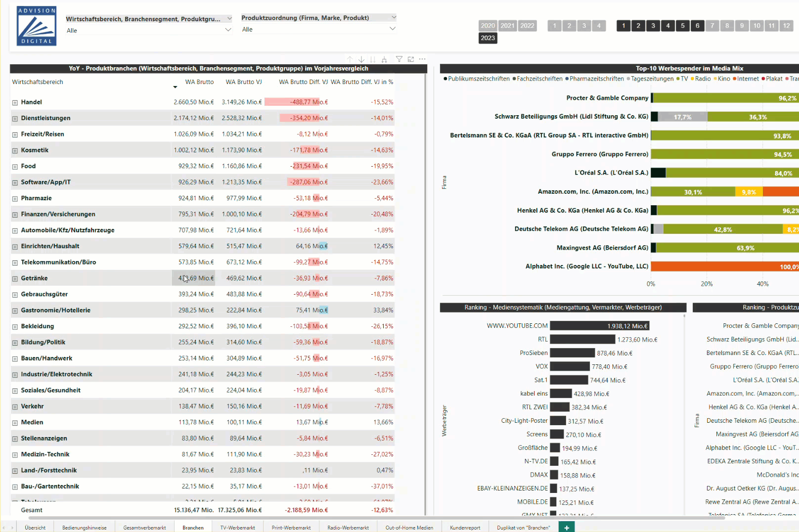Expand all down one level fork icon
This screenshot has height=532, width=799.
384,59
